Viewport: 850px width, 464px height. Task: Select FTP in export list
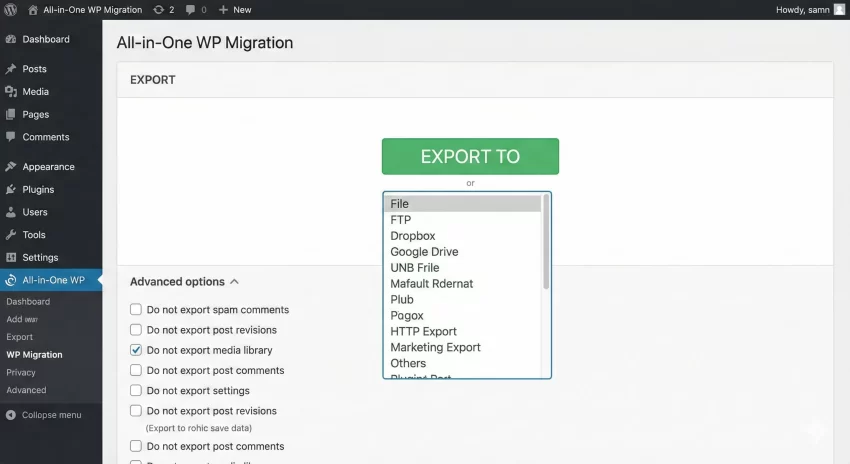pos(462,220)
